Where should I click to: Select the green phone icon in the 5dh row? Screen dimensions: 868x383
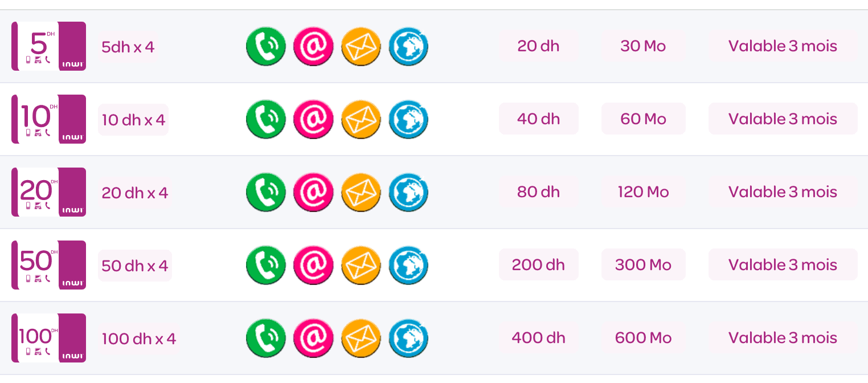[266, 46]
